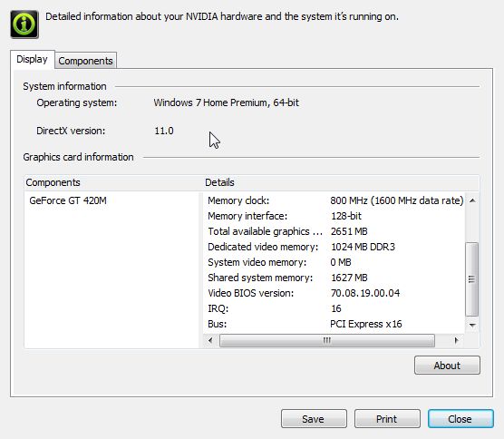The height and width of the screenshot is (439, 504).
Task: Open the About dialog
Action: [447, 366]
